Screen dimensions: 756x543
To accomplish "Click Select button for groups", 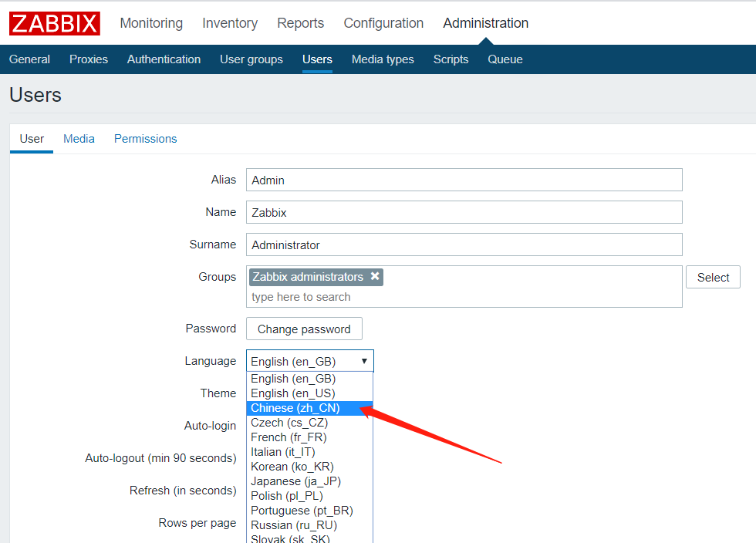I will tap(713, 278).
